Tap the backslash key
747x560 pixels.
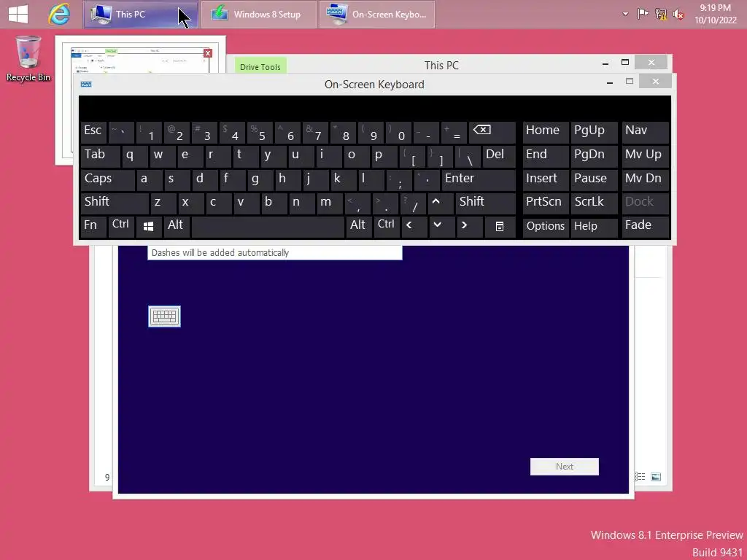coord(468,155)
